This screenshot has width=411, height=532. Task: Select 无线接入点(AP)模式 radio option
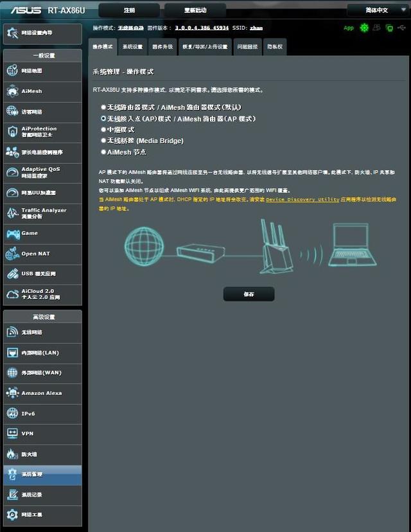[x=103, y=118]
